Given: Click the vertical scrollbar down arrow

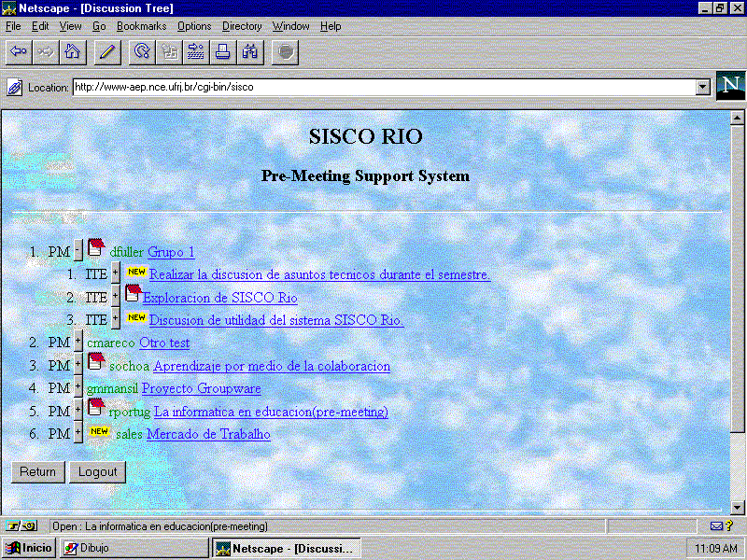Looking at the screenshot, I should [x=737, y=508].
